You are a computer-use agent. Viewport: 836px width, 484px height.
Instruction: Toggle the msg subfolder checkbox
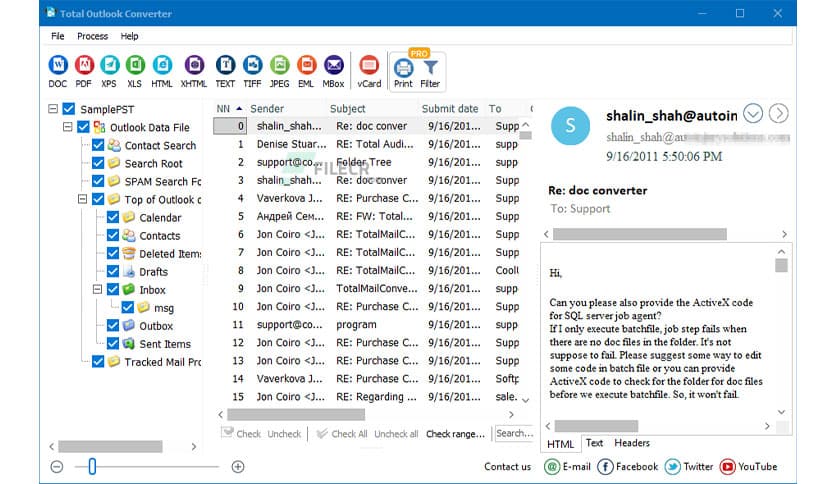click(127, 308)
